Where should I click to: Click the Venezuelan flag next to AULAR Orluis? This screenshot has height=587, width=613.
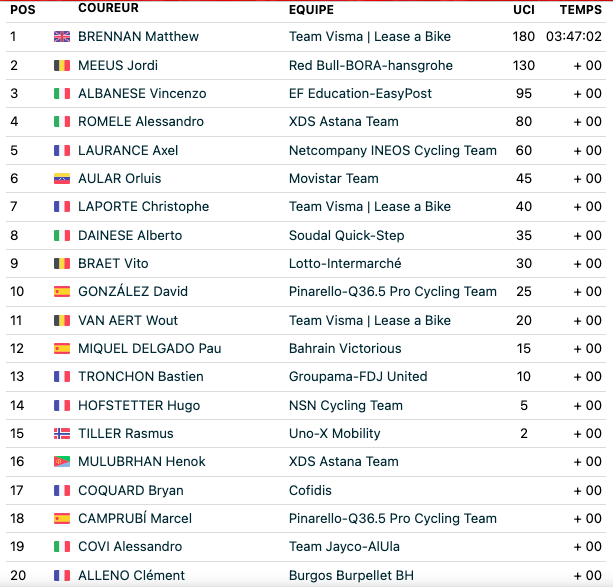[x=62, y=179]
